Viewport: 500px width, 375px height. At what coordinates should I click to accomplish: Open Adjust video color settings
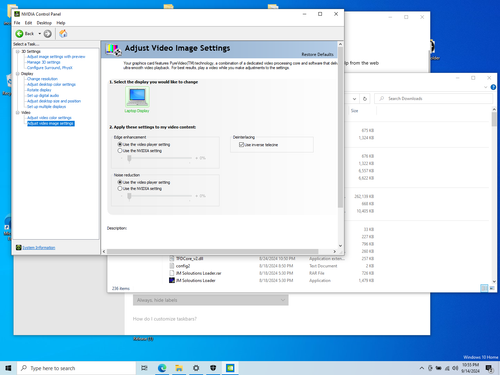pyautogui.click(x=49, y=118)
